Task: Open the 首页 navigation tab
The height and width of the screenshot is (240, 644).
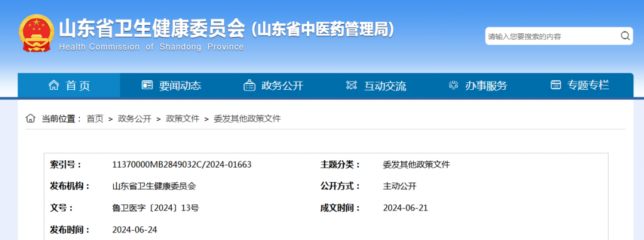Action: click(69, 85)
